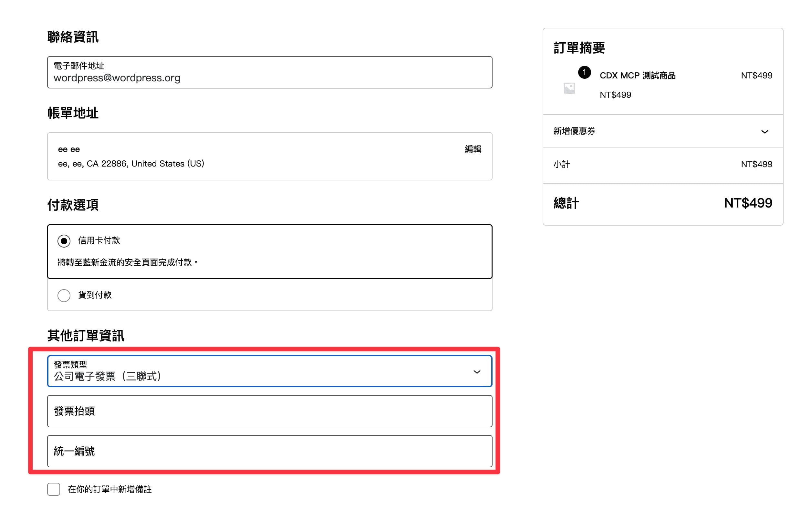Screen dimensions: 812x508
Task: Click the CDX MCP 測試商品 product name
Action: [638, 76]
